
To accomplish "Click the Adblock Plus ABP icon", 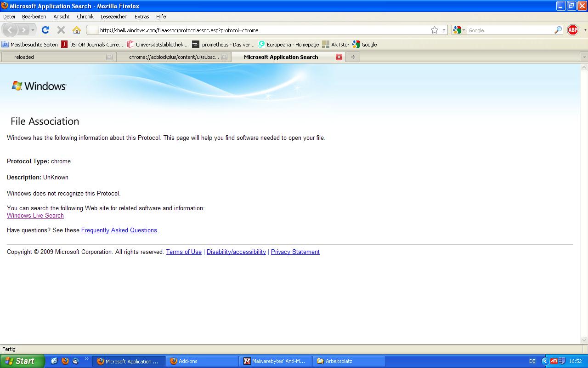I will [573, 30].
